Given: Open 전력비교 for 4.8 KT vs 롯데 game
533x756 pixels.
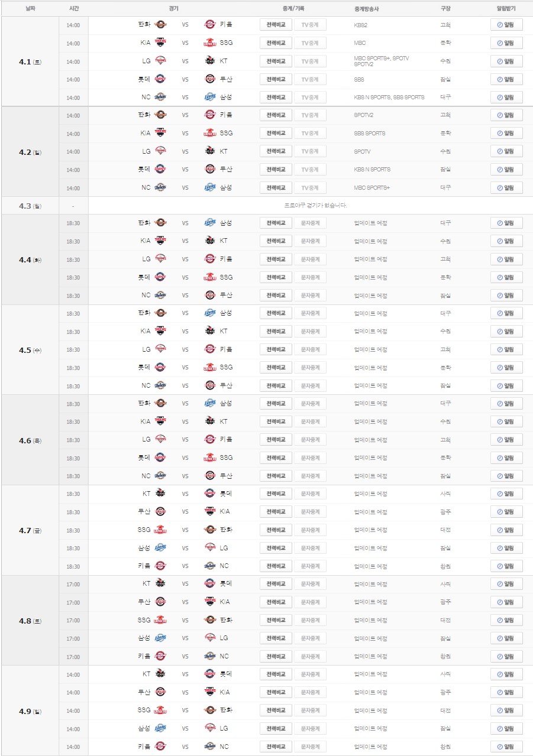Looking at the screenshot, I should tap(276, 584).
